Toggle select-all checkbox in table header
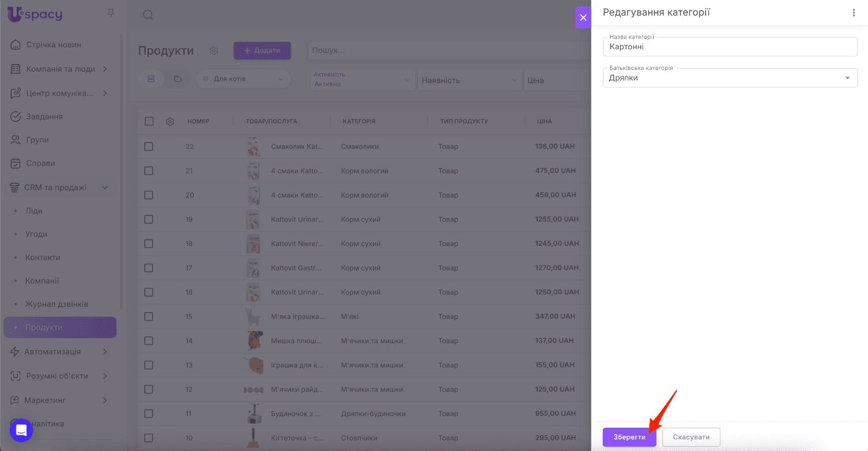 click(149, 122)
